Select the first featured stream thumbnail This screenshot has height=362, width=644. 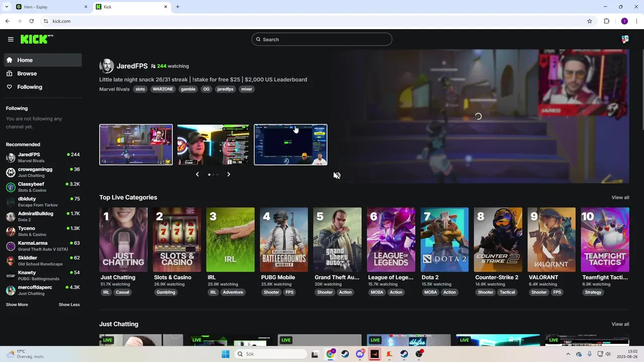click(136, 145)
